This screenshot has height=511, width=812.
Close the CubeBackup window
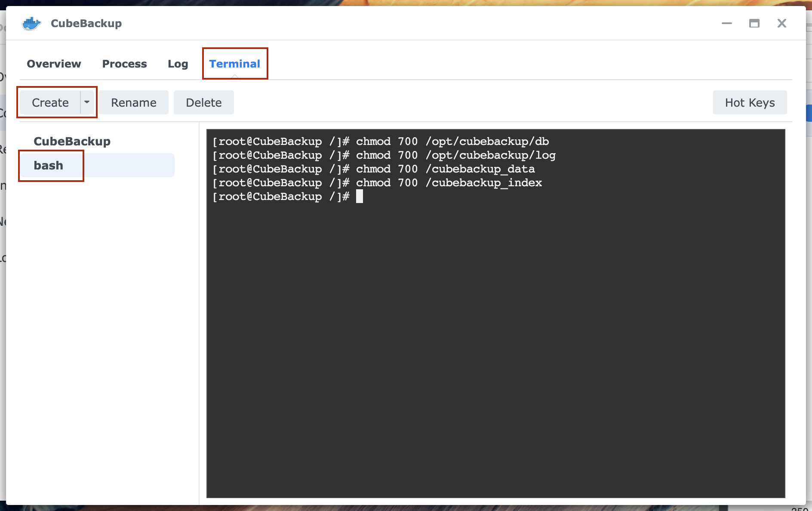[x=782, y=23]
